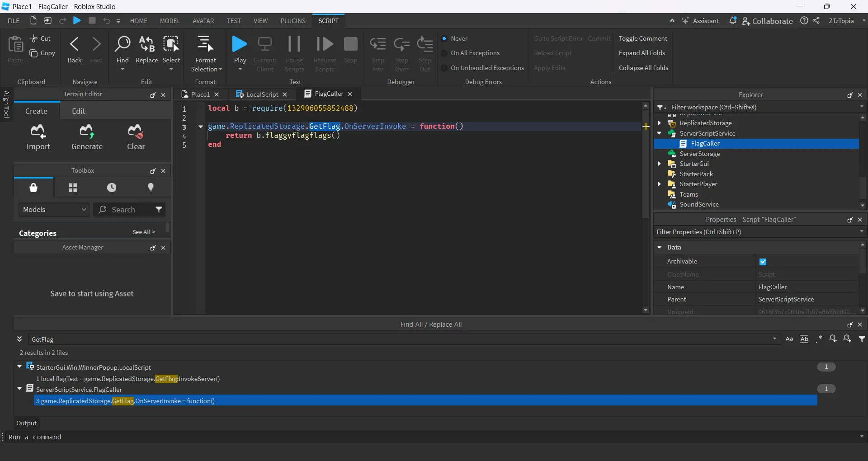Collapse ServerScriptService in Explorer
868x461 pixels.
coord(659,133)
